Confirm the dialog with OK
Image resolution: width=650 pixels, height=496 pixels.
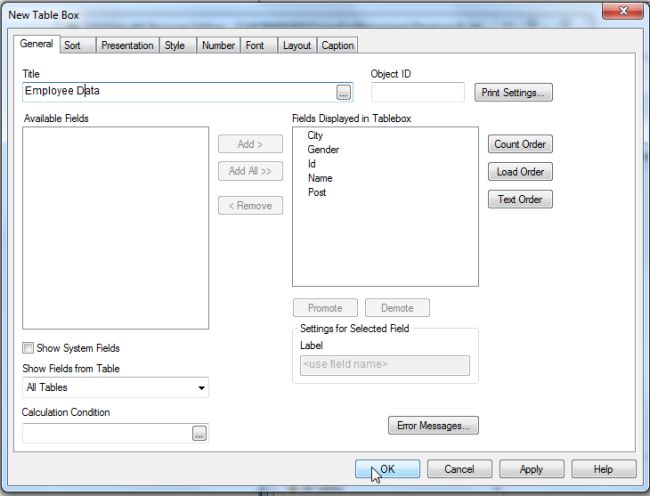coord(387,469)
